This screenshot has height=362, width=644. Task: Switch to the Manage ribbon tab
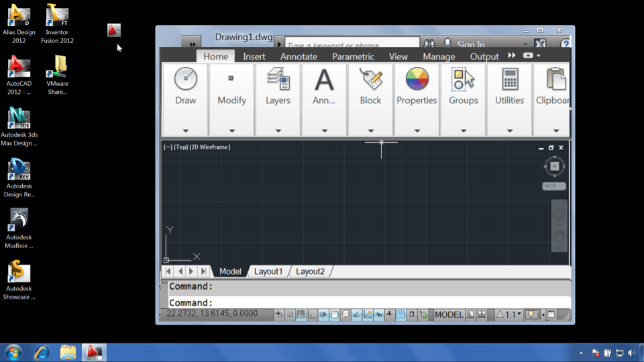(x=439, y=56)
